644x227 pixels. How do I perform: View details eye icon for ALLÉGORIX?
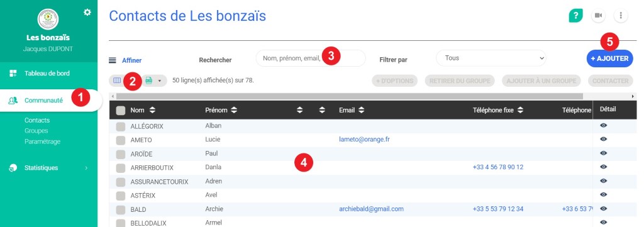(603, 126)
